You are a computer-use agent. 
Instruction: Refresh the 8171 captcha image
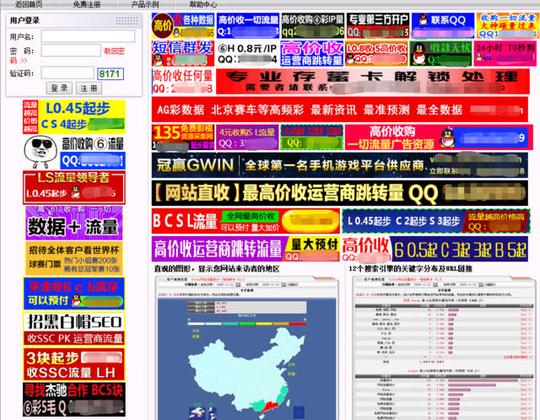110,74
